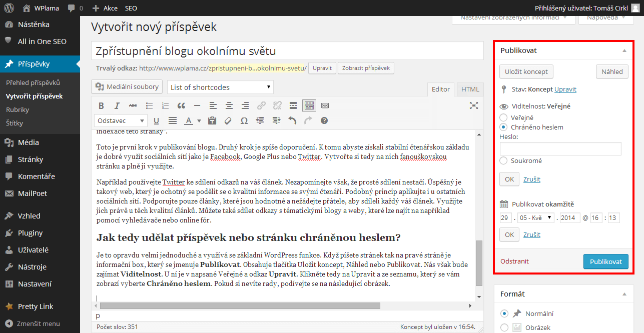Increase the indent
The width and height of the screenshot is (644, 333).
[x=276, y=120]
